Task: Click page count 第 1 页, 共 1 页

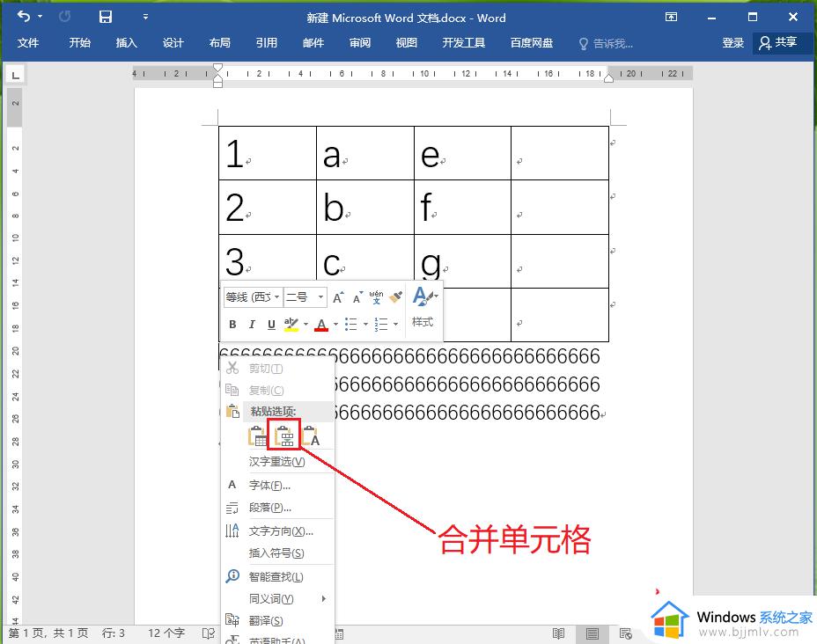Action: click(48, 633)
